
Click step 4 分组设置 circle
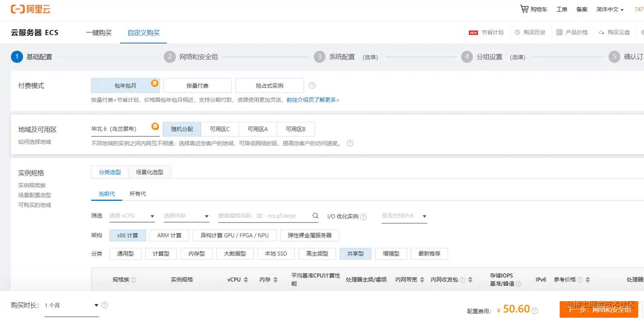tap(467, 57)
